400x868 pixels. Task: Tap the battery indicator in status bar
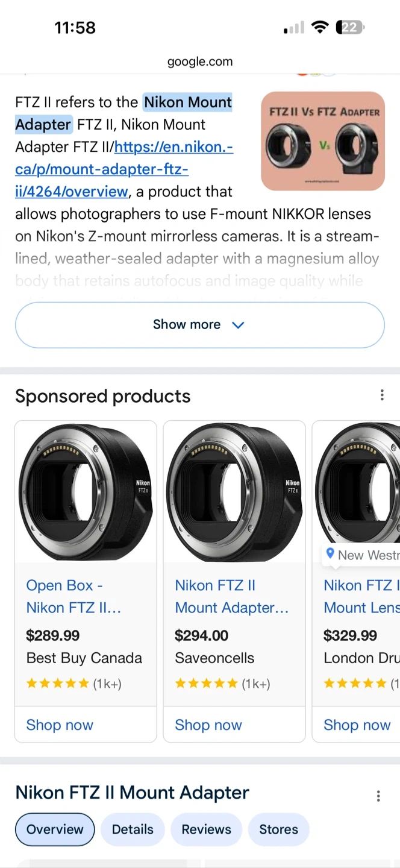tap(350, 28)
